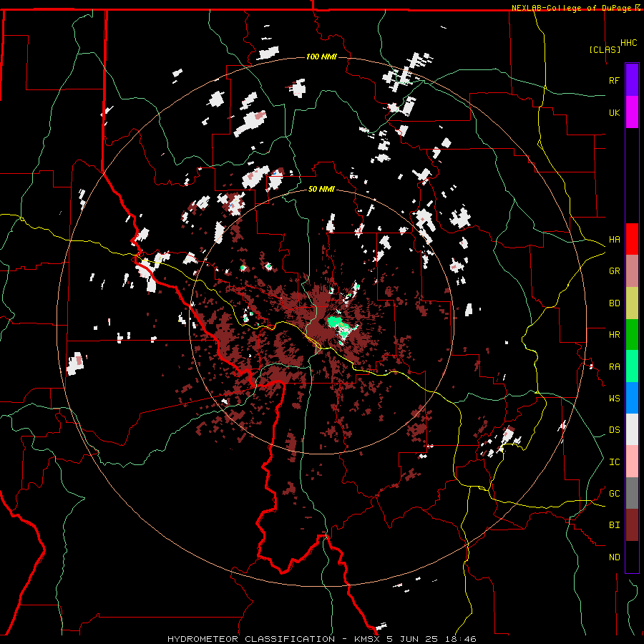Click the WS legend label
This screenshot has height=644, width=644.
point(614,399)
